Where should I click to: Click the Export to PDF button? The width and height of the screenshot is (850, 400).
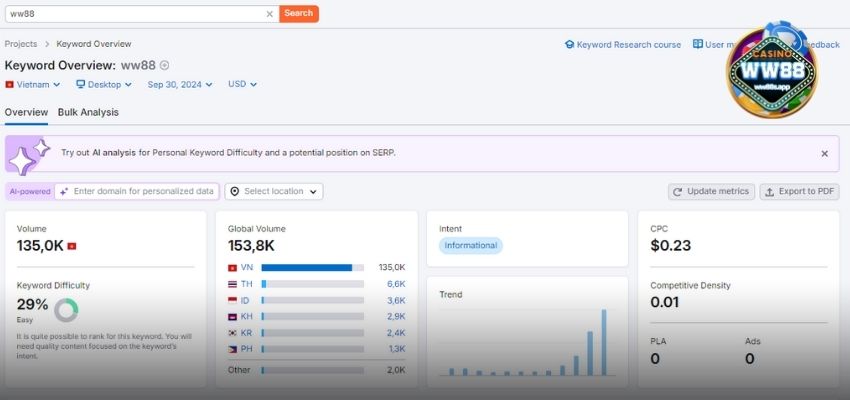click(800, 191)
